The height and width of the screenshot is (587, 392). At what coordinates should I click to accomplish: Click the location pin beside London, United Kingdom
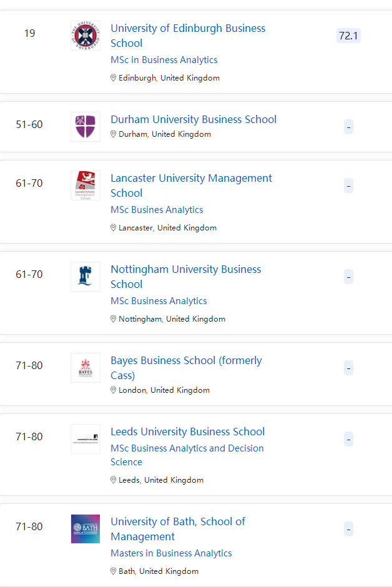click(x=114, y=390)
